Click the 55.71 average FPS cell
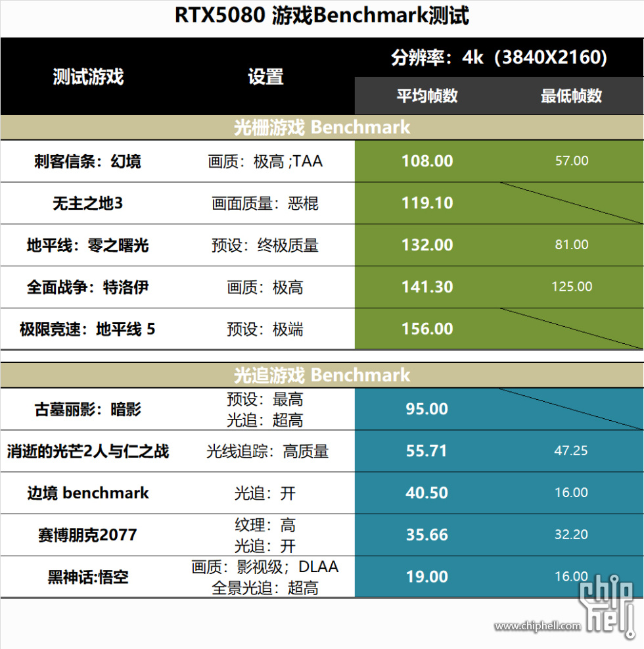The height and width of the screenshot is (649, 644). (x=427, y=451)
